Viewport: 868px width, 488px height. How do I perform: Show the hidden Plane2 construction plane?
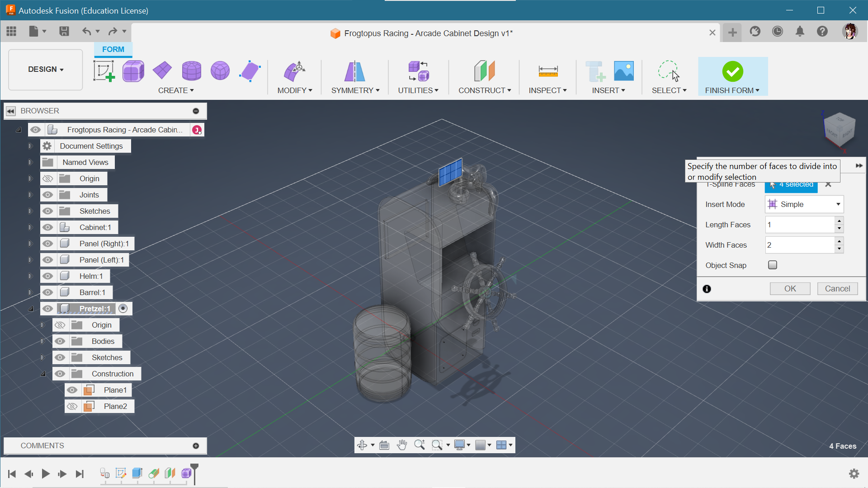pos(72,406)
